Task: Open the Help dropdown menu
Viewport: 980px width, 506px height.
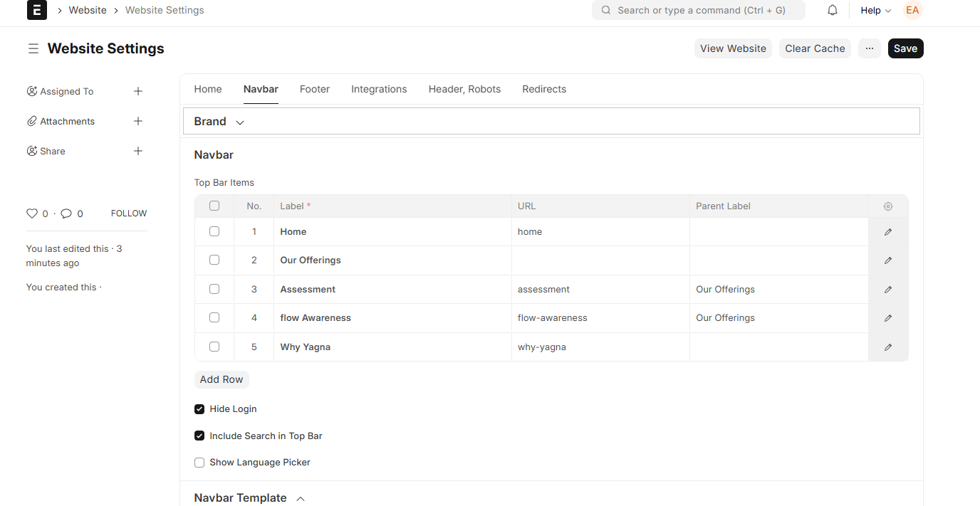Action: click(x=875, y=10)
